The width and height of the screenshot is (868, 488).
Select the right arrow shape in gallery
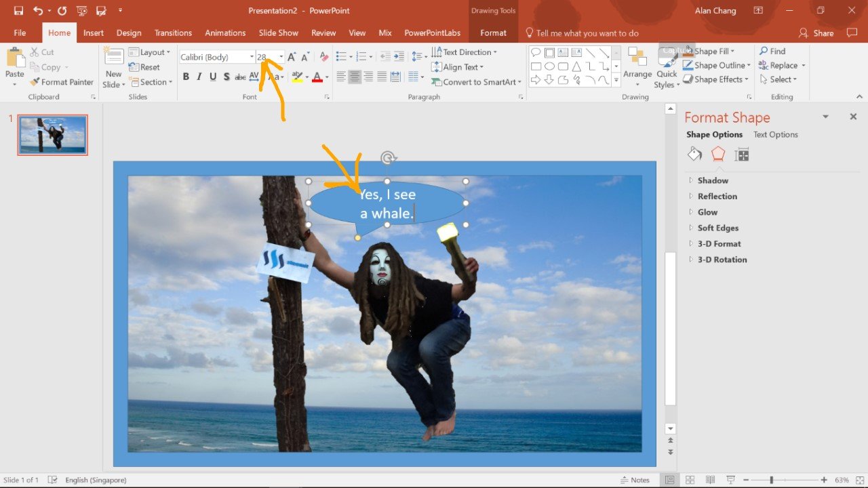point(536,79)
